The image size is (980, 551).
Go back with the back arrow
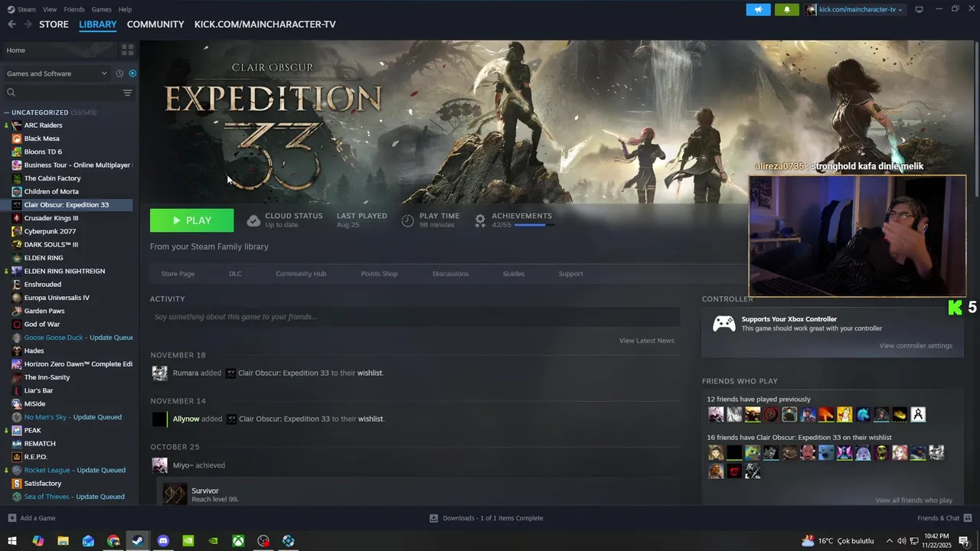(x=11, y=24)
